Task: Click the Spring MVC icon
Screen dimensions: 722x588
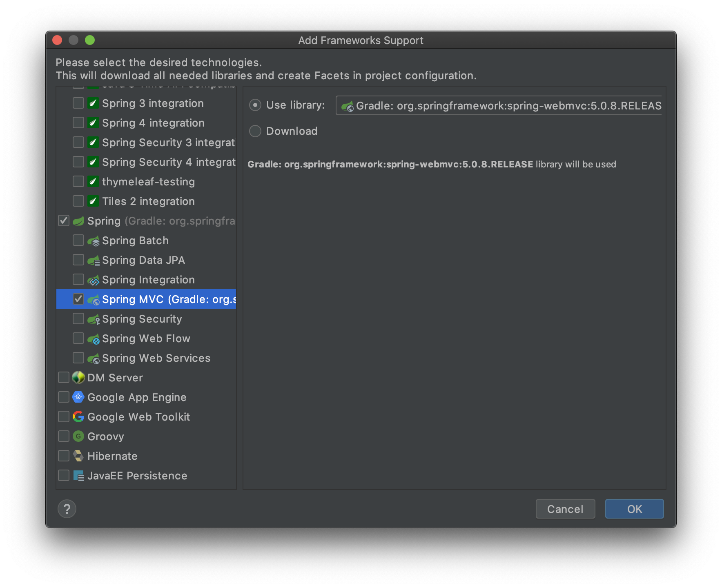Action: [94, 299]
